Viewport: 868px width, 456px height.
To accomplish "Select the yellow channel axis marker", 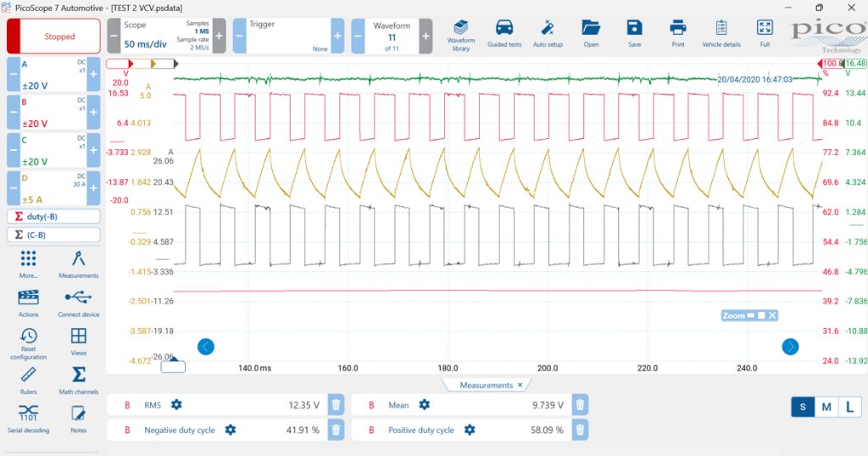I will click(145, 64).
